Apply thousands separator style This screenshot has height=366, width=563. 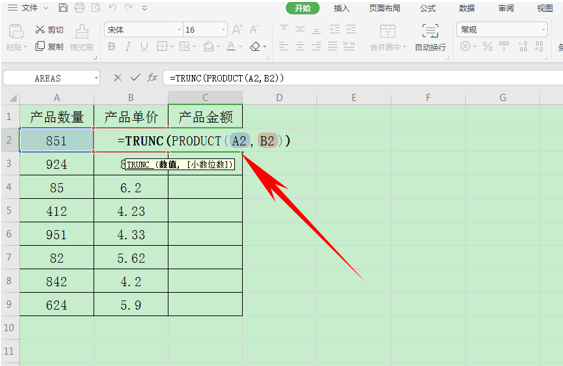(504, 46)
